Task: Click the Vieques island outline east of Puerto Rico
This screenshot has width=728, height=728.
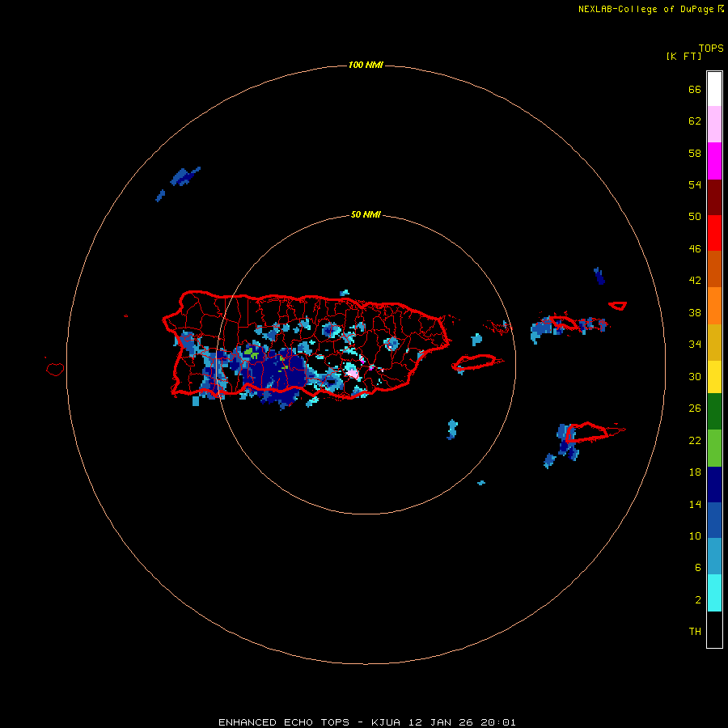Action: pos(476,362)
